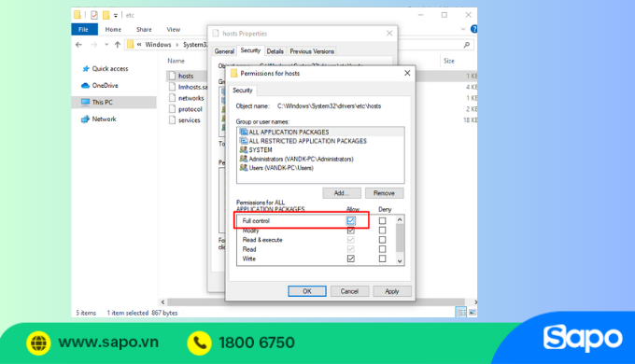The width and height of the screenshot is (635, 364).
Task: Click the Up one level arrow
Action: [118, 45]
